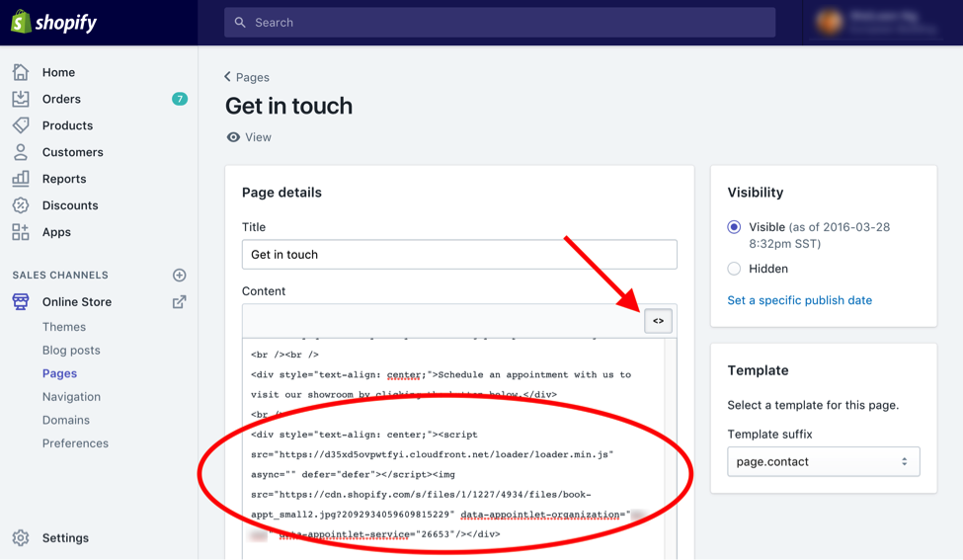This screenshot has width=963, height=560.
Task: Click the 'Page details' heading
Action: tap(281, 193)
